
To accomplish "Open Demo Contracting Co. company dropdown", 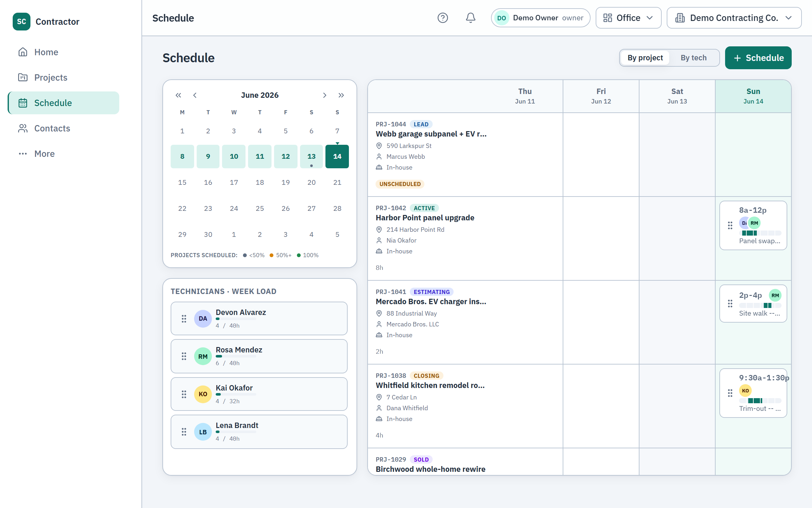I will pyautogui.click(x=734, y=18).
